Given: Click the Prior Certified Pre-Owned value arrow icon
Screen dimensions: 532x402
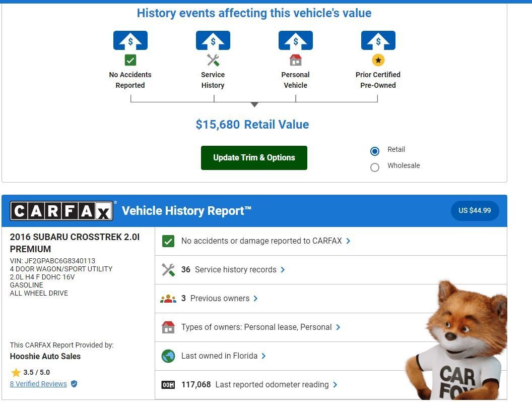Looking at the screenshot, I should click(378, 40).
